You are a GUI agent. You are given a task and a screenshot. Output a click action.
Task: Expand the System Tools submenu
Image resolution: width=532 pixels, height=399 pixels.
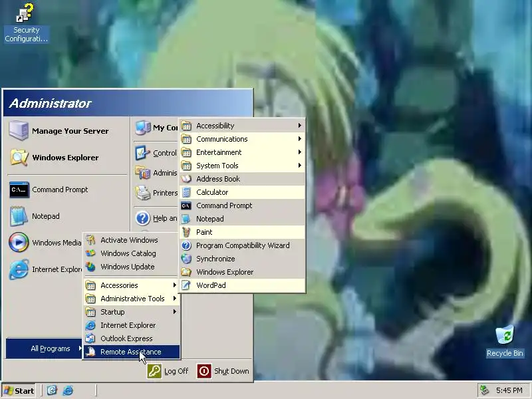coord(242,166)
